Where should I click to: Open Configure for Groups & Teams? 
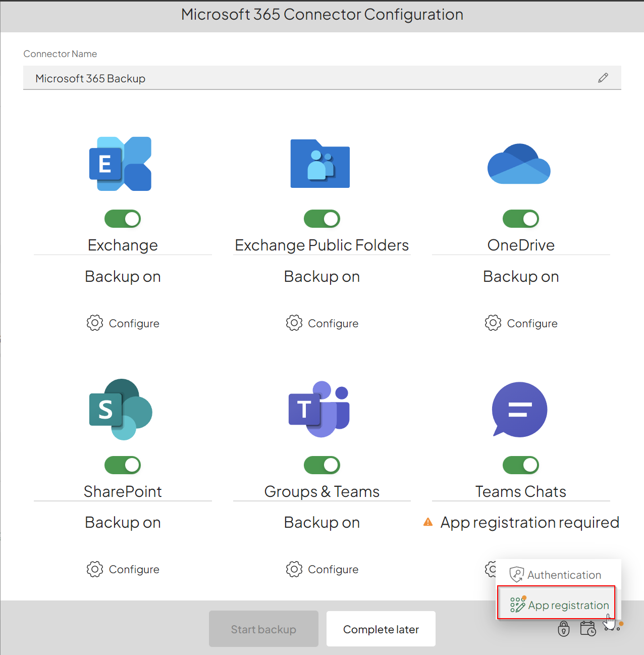click(322, 569)
